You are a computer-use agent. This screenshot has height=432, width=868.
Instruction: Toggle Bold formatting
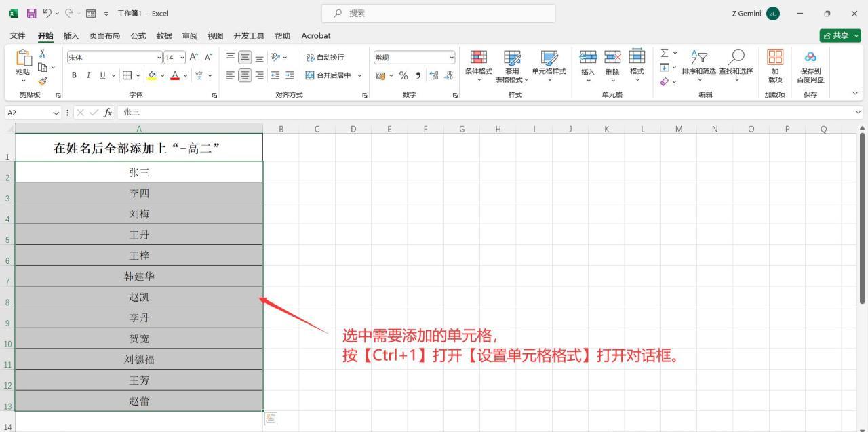(x=74, y=75)
